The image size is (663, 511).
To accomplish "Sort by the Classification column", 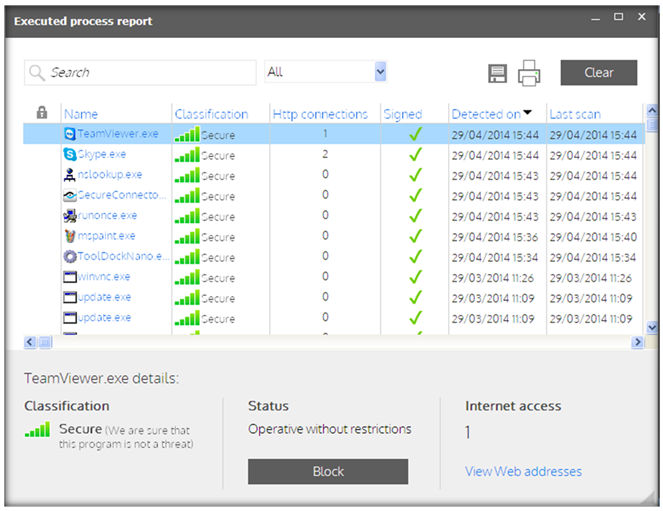I will tap(211, 114).
